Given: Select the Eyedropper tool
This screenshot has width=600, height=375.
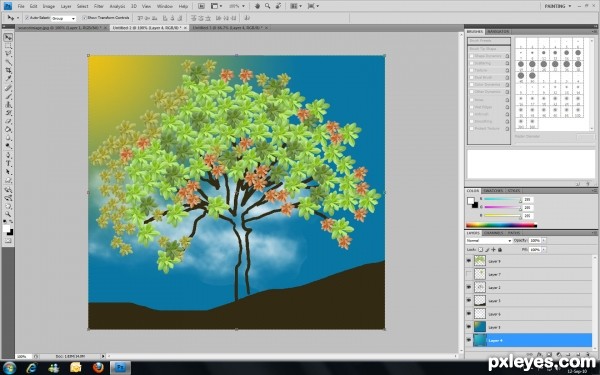Looking at the screenshot, I should [x=8, y=79].
